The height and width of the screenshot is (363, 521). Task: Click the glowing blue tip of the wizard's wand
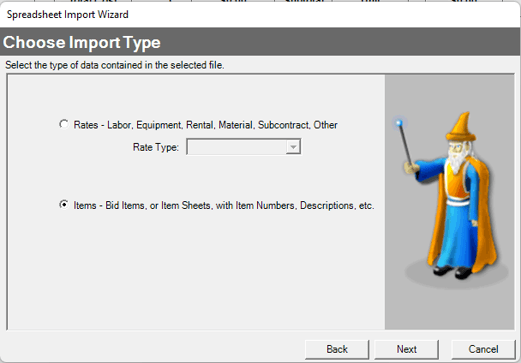[x=399, y=123]
